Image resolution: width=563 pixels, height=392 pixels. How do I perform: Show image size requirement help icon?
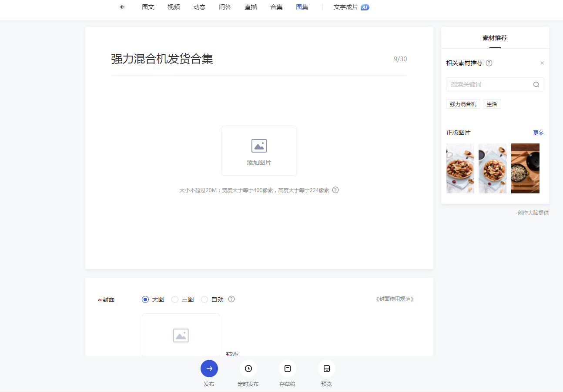tap(335, 190)
